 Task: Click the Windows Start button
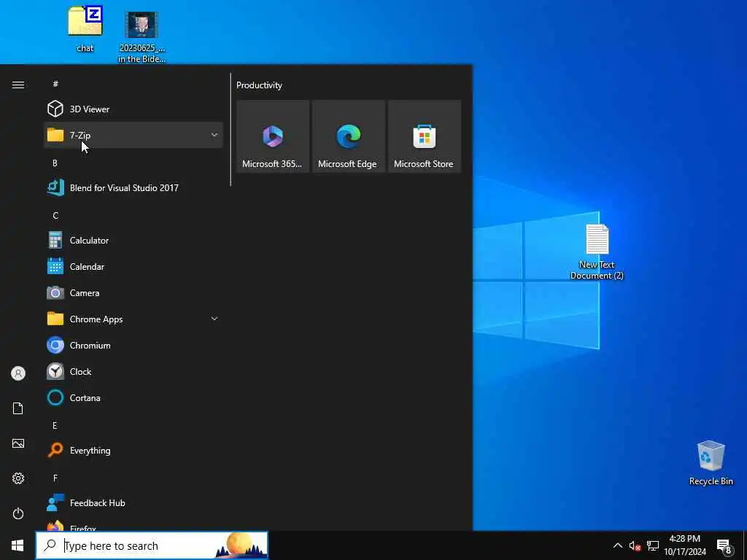click(18, 545)
